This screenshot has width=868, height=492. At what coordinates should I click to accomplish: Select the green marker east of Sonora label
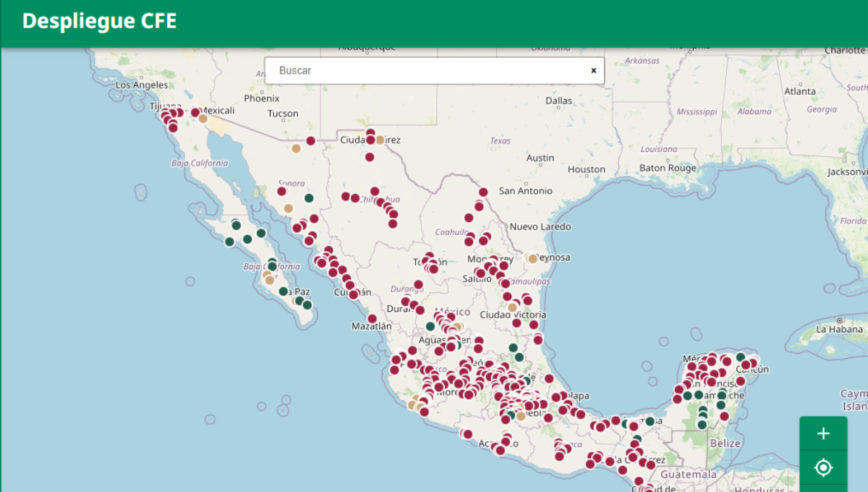coord(309,198)
